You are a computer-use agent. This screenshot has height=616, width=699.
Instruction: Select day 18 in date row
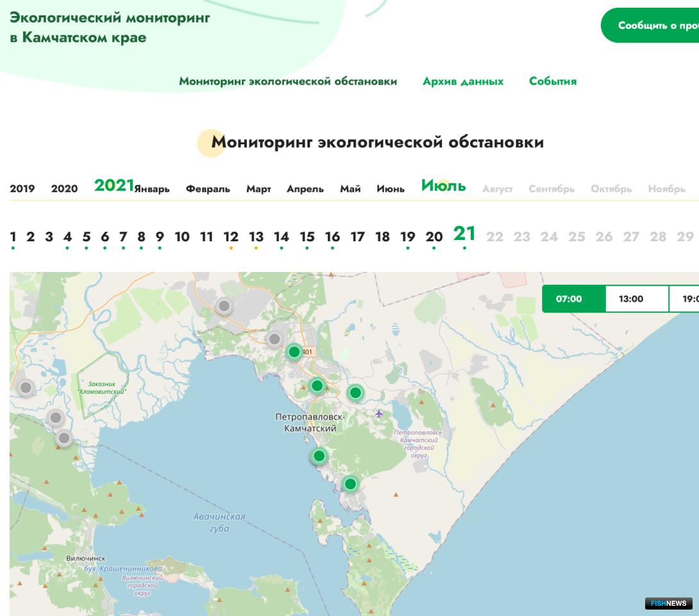point(382,237)
